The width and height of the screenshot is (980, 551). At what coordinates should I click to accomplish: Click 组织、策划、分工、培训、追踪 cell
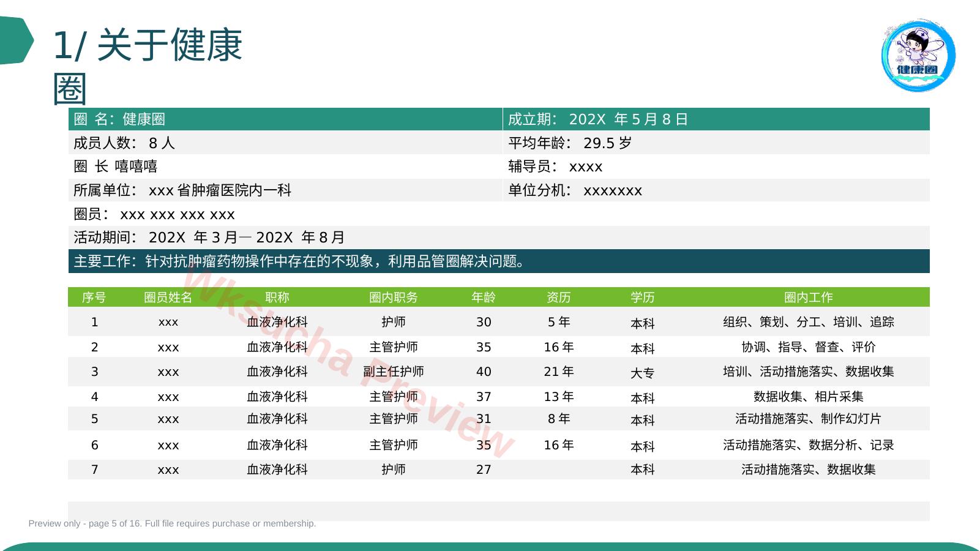click(x=809, y=322)
